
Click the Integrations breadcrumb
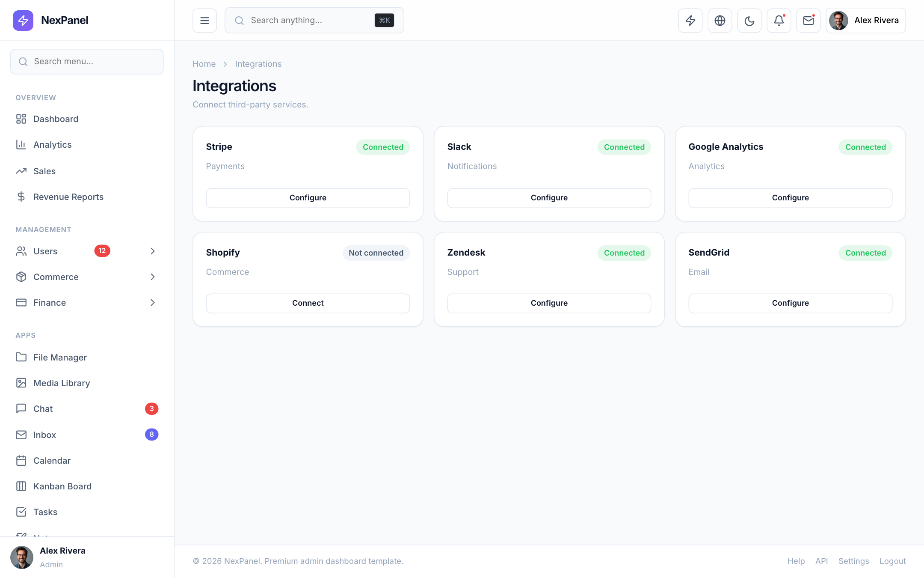coord(258,64)
